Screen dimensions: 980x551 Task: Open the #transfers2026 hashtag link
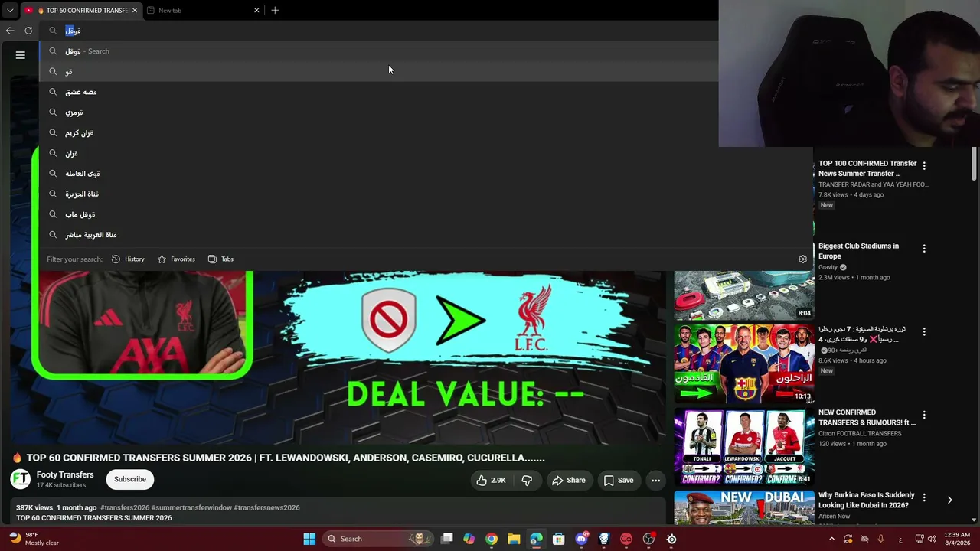(x=125, y=507)
